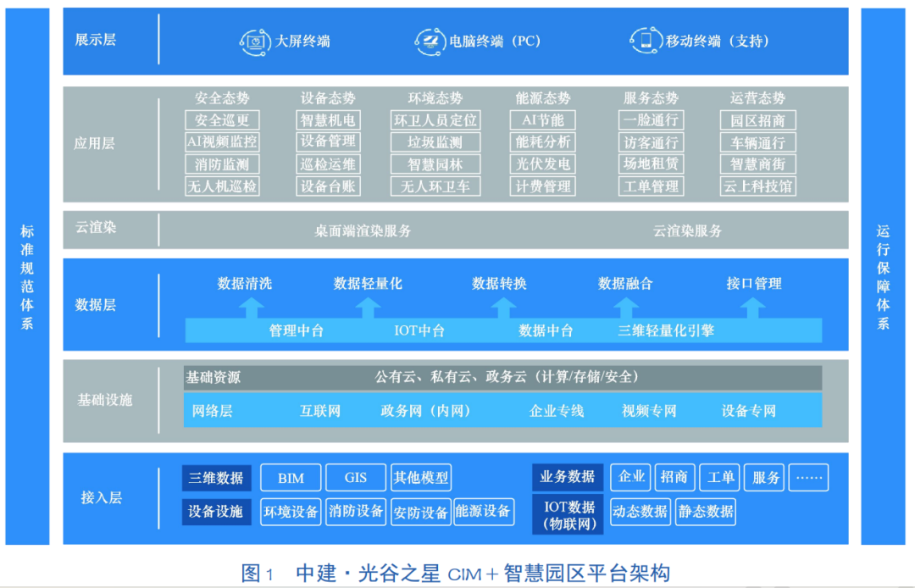This screenshot has width=915, height=588.
Task: Click the 智慧园林 box
Action: click(x=435, y=164)
